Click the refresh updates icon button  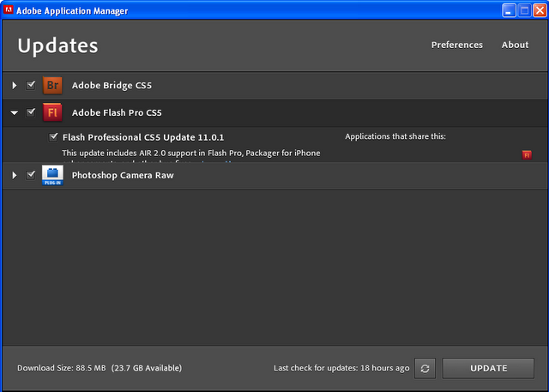tap(425, 368)
